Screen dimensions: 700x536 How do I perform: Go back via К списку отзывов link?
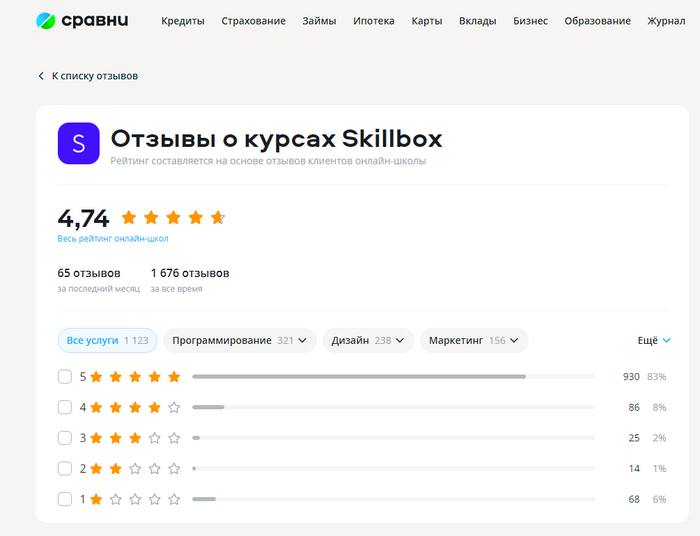(x=95, y=76)
